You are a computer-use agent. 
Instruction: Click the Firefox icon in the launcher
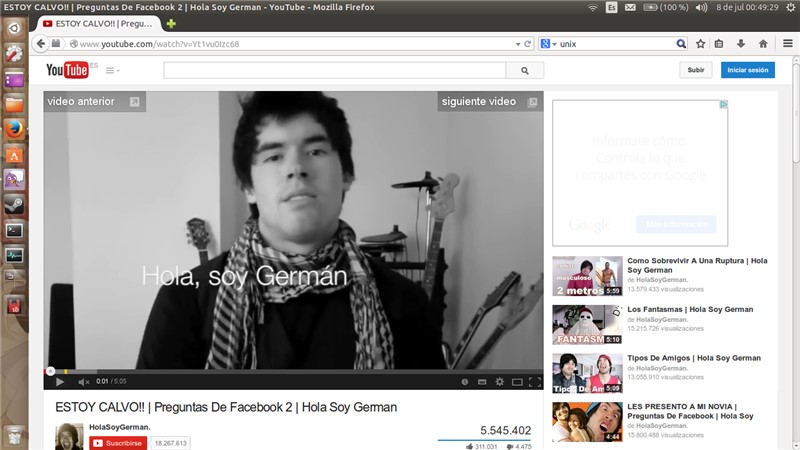point(14,129)
